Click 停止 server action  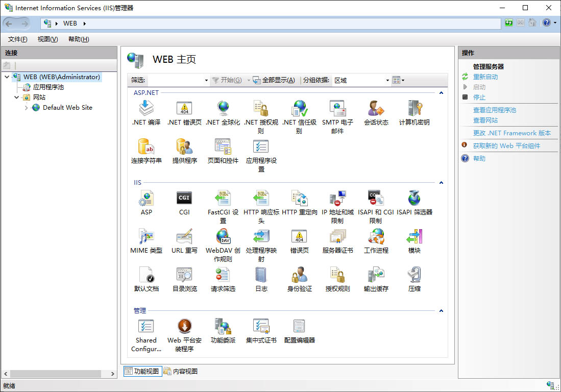pos(479,97)
